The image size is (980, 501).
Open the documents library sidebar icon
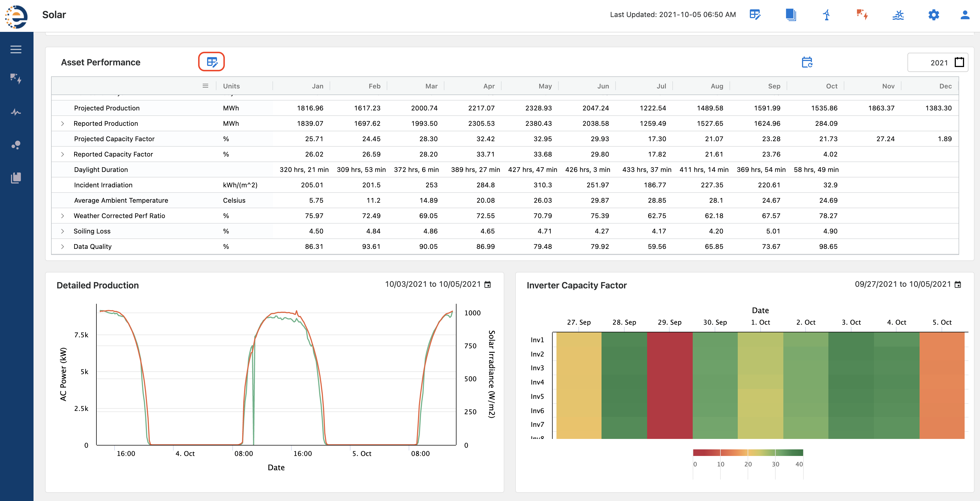pos(16,178)
